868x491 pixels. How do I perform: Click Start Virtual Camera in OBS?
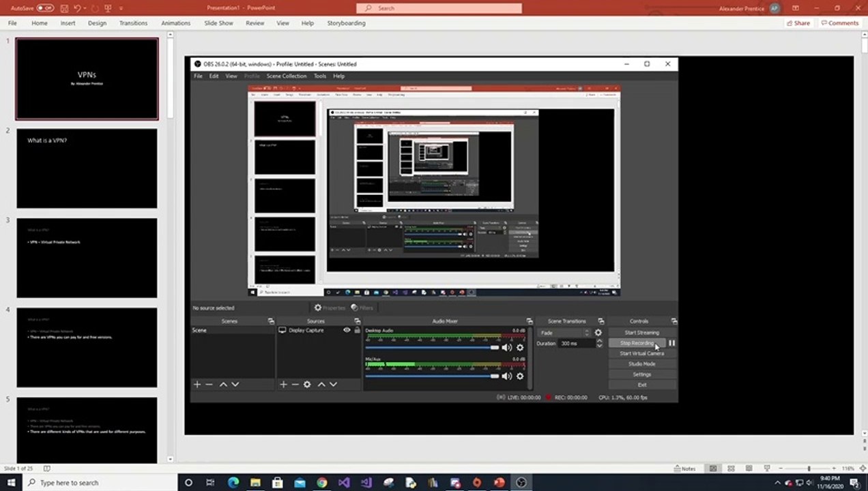click(642, 354)
